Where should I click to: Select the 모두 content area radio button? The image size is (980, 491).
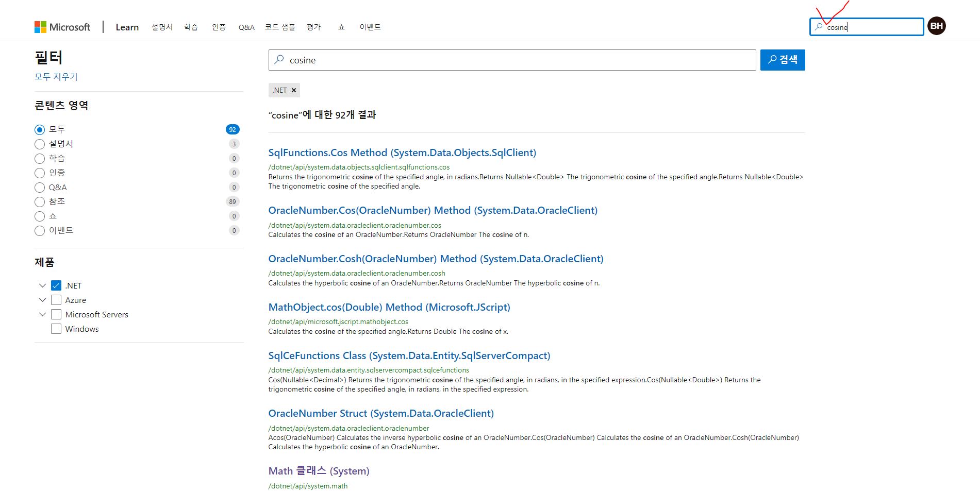(x=40, y=129)
